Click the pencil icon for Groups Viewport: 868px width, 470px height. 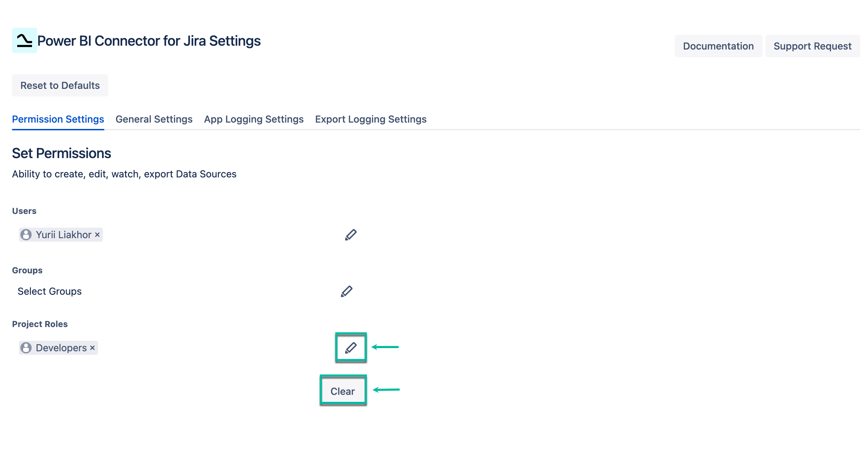(x=346, y=291)
